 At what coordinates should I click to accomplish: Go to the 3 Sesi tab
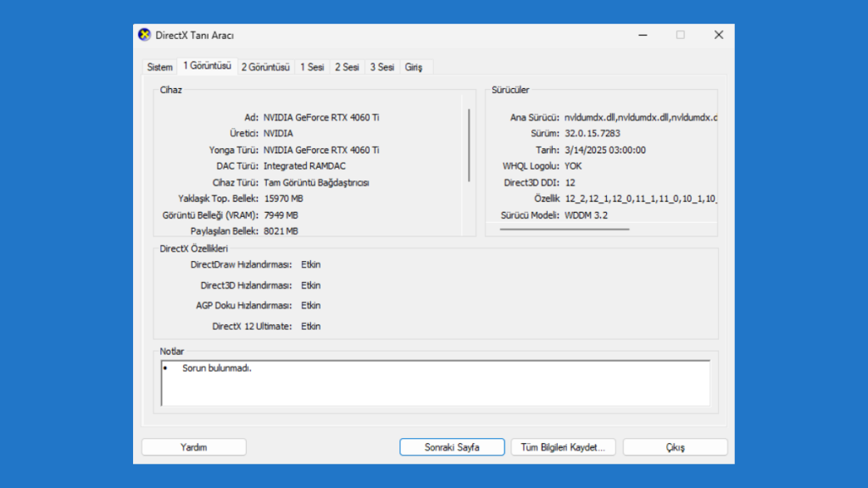point(382,67)
